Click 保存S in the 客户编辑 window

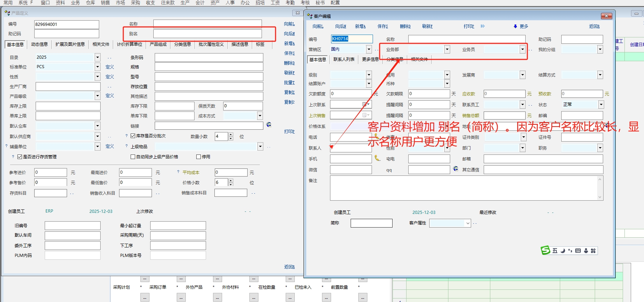point(382,26)
